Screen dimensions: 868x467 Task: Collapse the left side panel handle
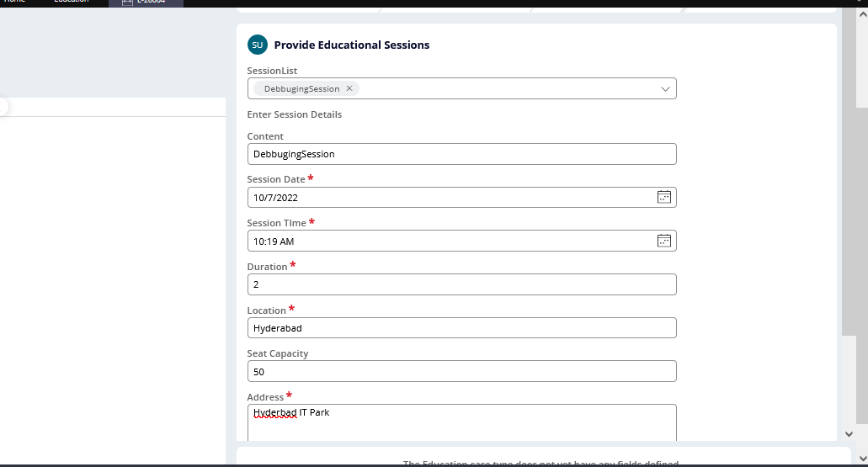tap(3, 106)
